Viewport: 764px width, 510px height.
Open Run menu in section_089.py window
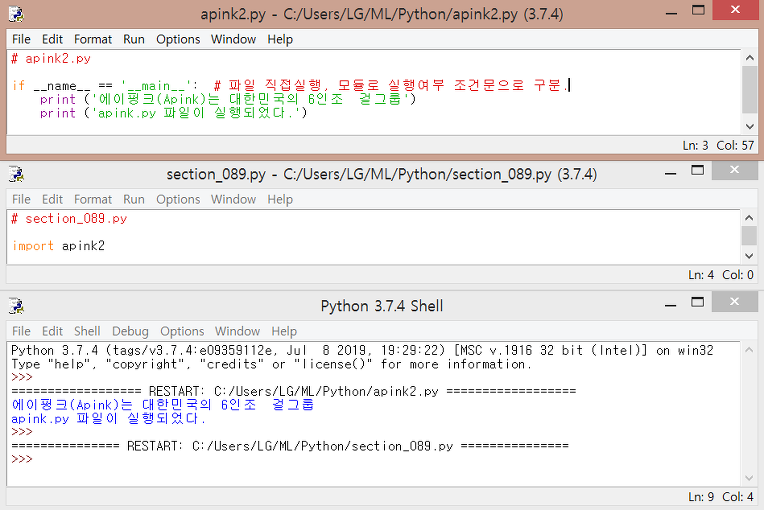(x=134, y=200)
